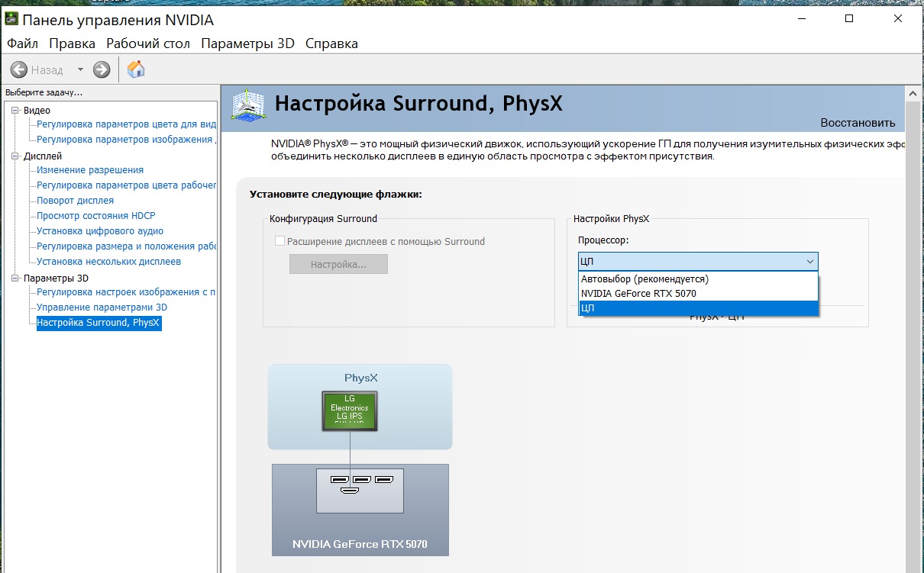Viewport: 924px width, 573px height.
Task: Close the Процессор combo box showing ЦП
Action: (x=698, y=262)
